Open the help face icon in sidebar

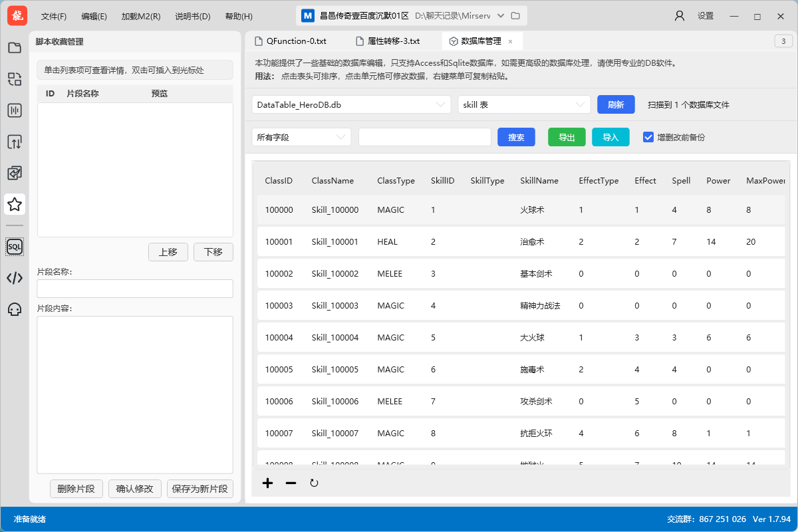15,309
